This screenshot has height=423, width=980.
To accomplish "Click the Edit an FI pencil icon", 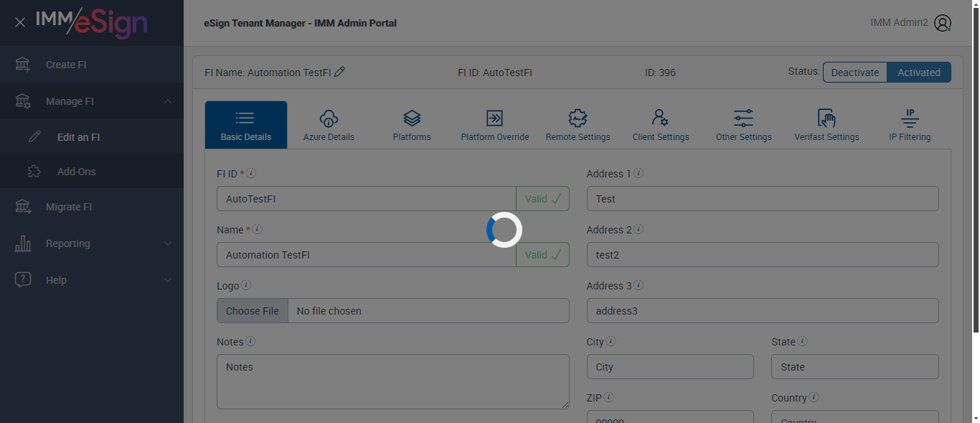I will pos(34,136).
